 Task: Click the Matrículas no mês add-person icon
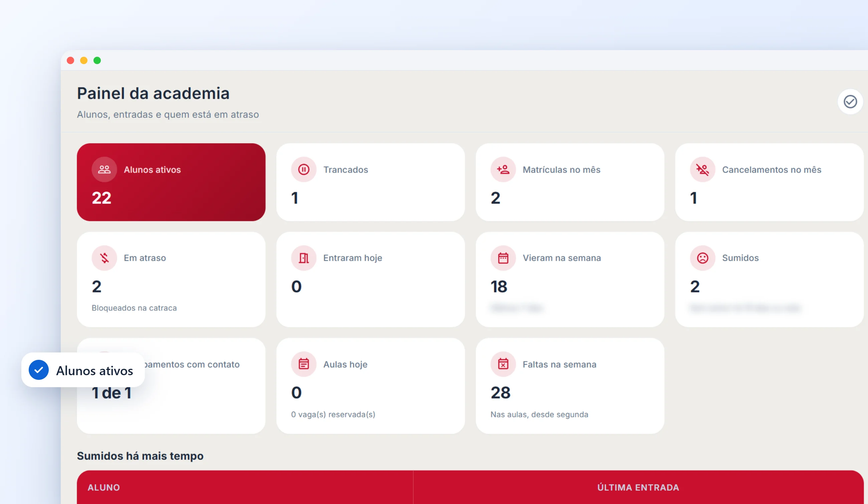tap(503, 169)
